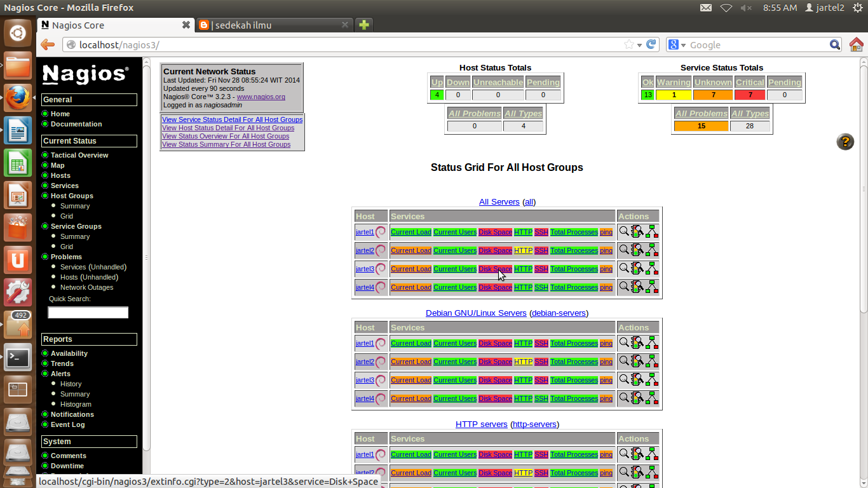Open a new tab with the plus icon

pyautogui.click(x=363, y=25)
